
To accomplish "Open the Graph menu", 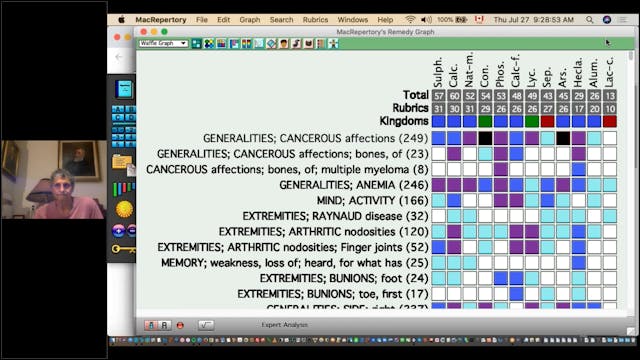I will 250,20.
